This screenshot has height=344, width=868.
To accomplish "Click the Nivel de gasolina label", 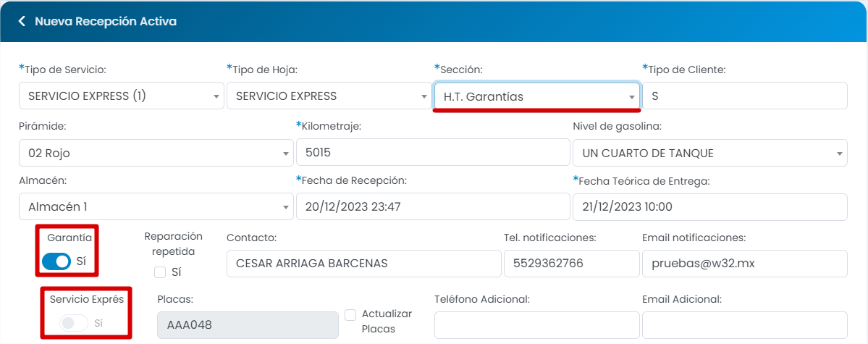I will [618, 127].
